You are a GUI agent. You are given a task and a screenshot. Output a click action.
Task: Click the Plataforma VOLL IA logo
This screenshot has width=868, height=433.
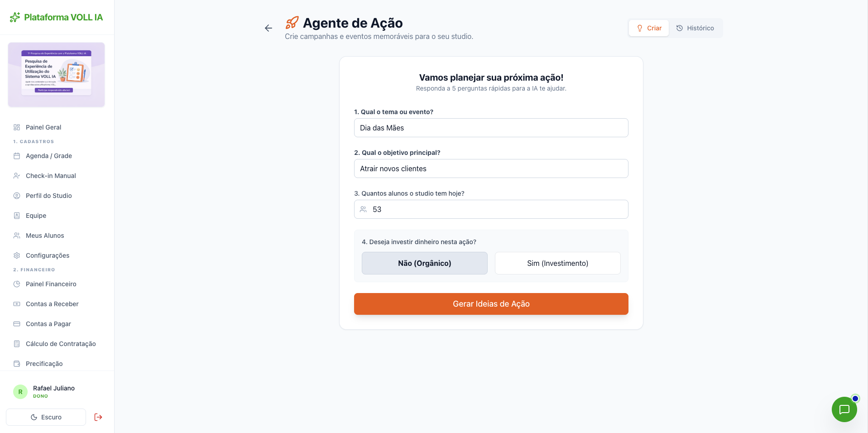point(57,17)
